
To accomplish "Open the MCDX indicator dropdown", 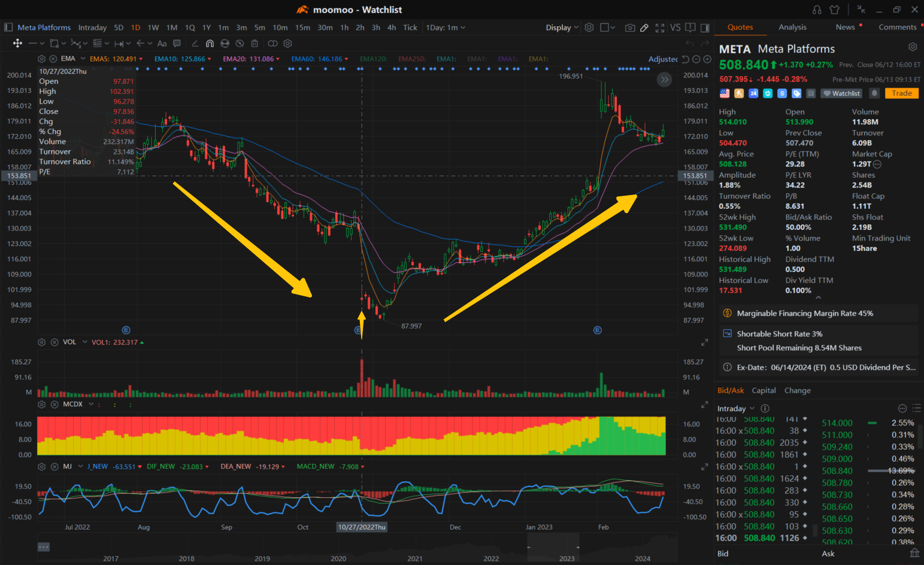I will 91,404.
